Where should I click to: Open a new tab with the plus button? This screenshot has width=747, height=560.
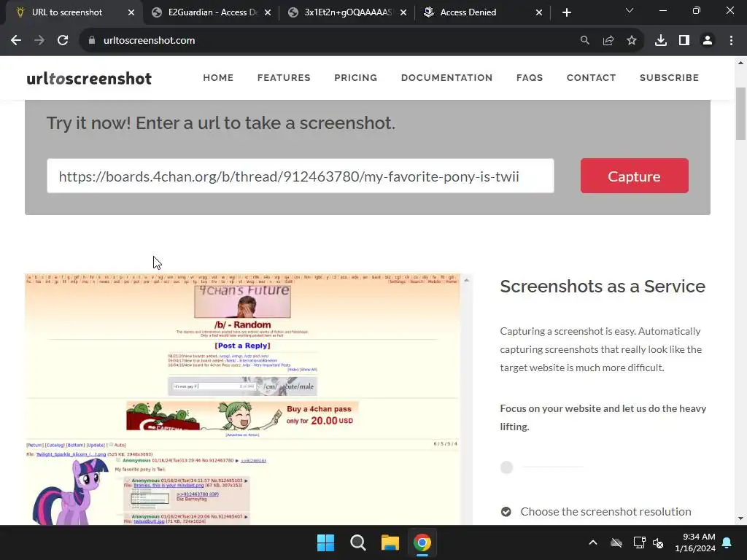[x=566, y=13]
